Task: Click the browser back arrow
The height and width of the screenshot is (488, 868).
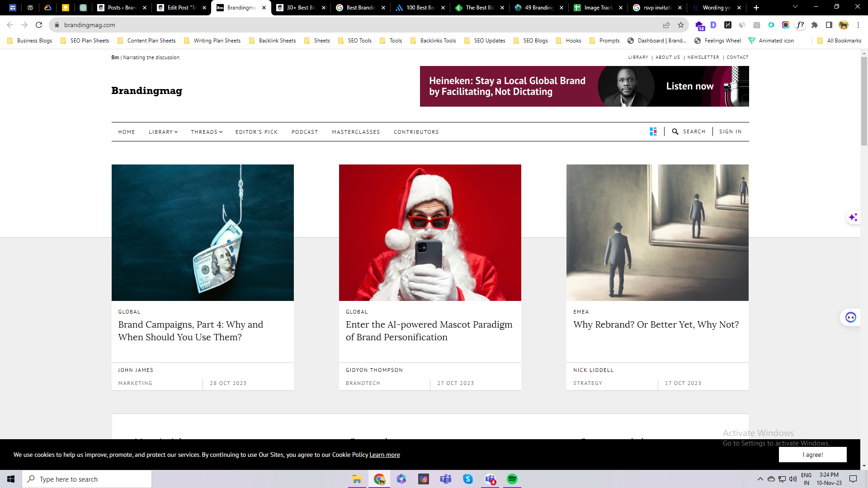Action: tap(10, 25)
